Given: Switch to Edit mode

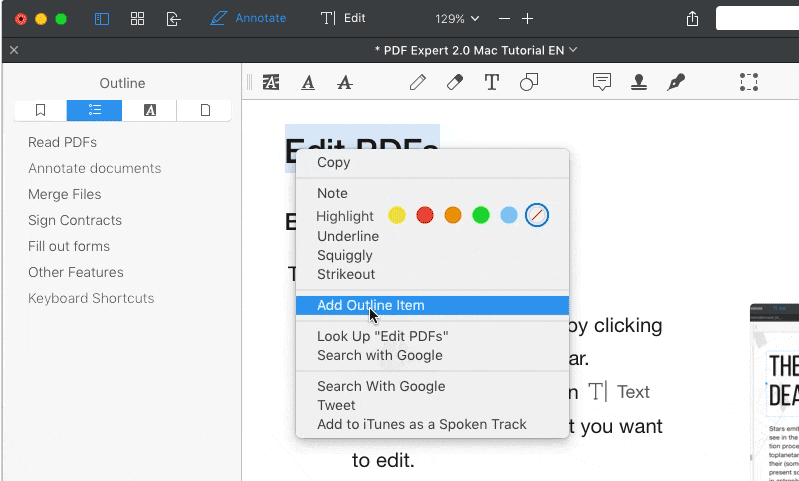Looking at the screenshot, I should (x=343, y=19).
